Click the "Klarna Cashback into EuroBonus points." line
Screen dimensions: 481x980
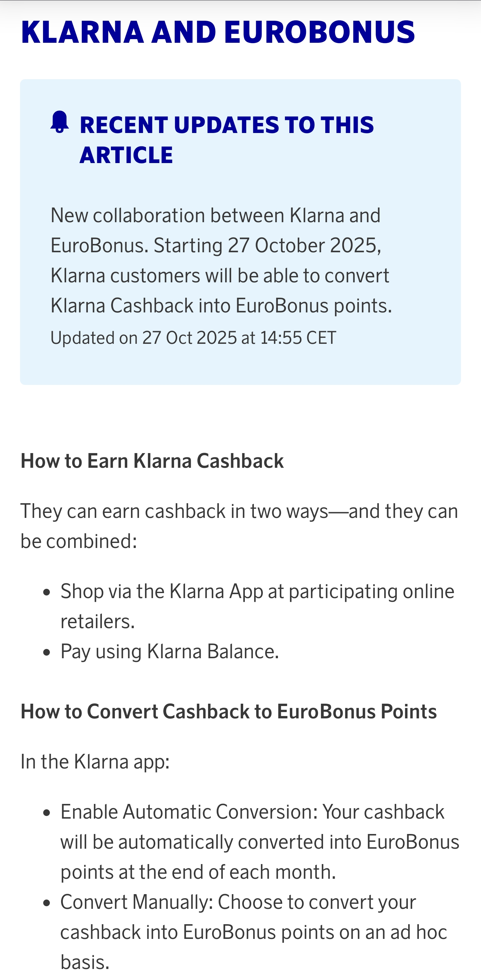pyautogui.click(x=221, y=306)
